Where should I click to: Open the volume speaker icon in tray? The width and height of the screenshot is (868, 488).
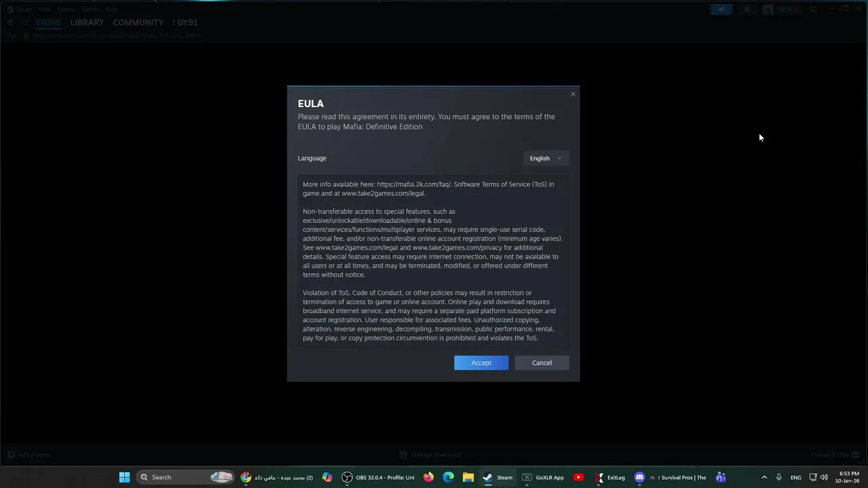point(824,477)
